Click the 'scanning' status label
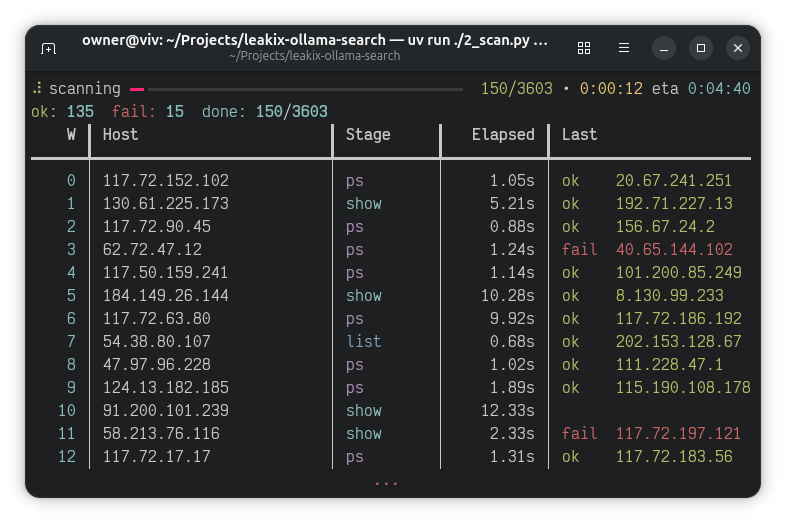This screenshot has width=786, height=523. [x=85, y=89]
